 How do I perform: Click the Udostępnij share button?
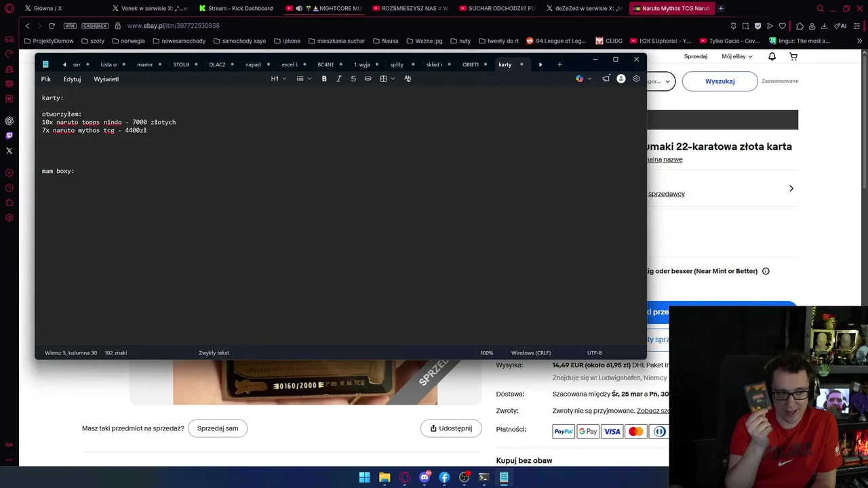point(451,428)
